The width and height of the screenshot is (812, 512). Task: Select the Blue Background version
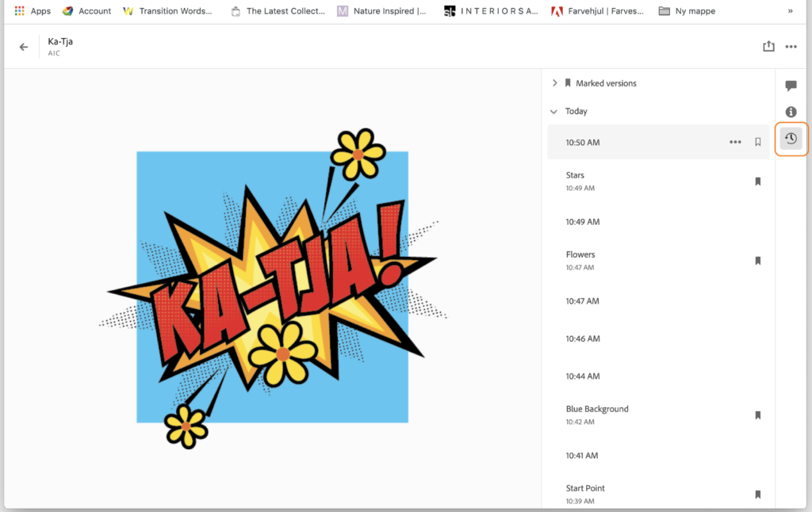(x=658, y=415)
